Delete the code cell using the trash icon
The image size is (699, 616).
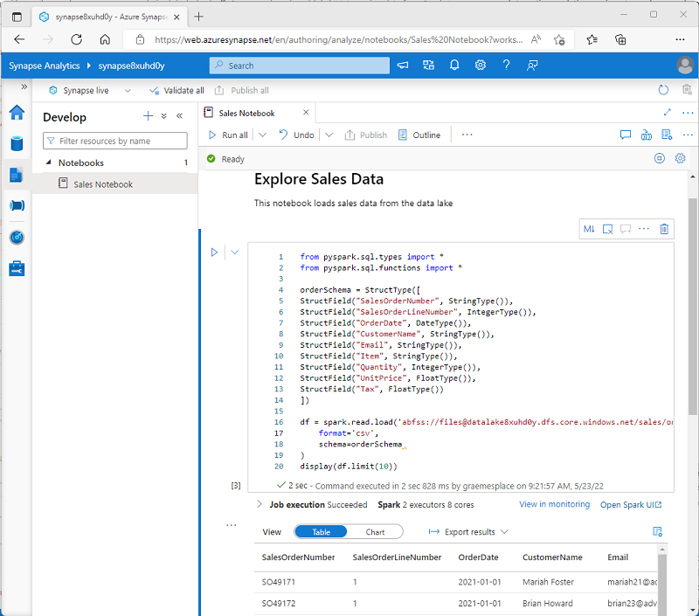(x=664, y=228)
